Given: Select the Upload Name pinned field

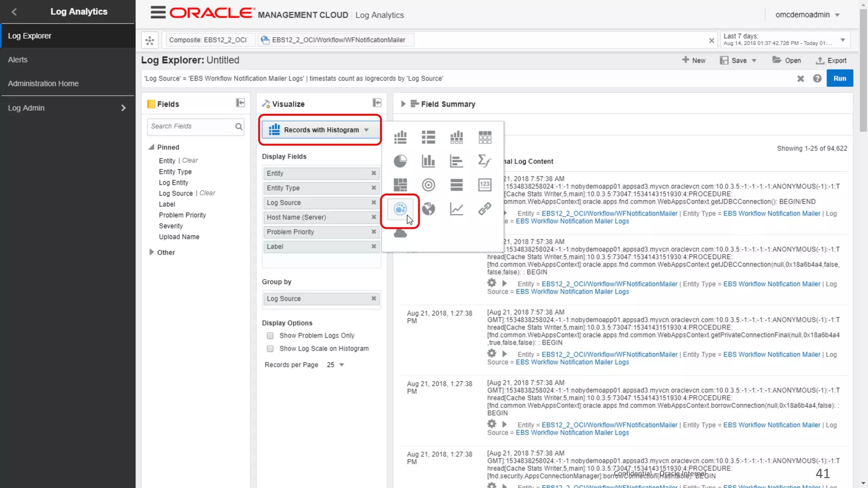Looking at the screenshot, I should [x=179, y=237].
